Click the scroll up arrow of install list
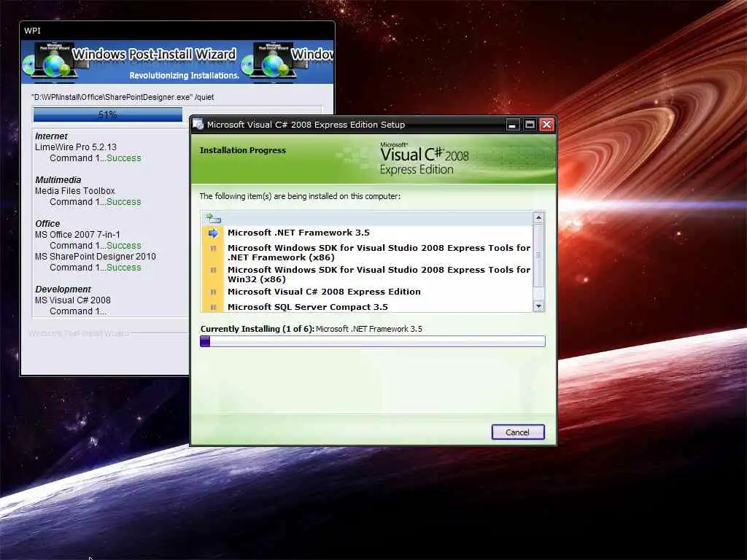Image resolution: width=747 pixels, height=560 pixels. click(538, 217)
